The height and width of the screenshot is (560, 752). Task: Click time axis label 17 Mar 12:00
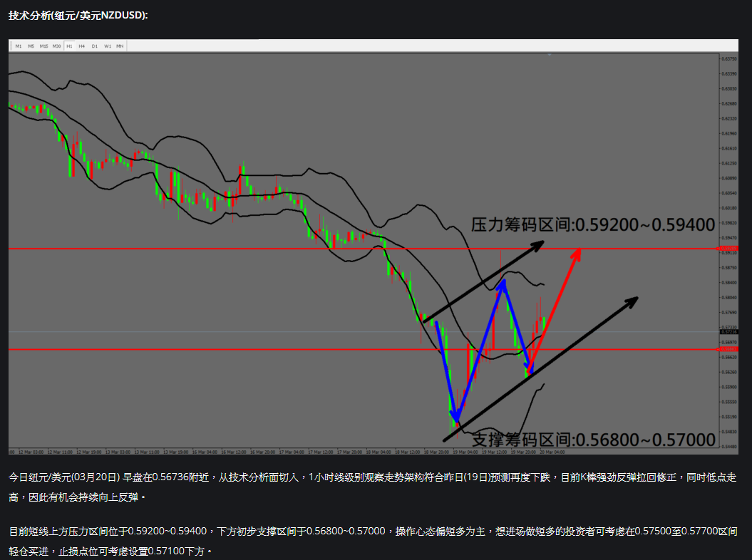(x=320, y=452)
